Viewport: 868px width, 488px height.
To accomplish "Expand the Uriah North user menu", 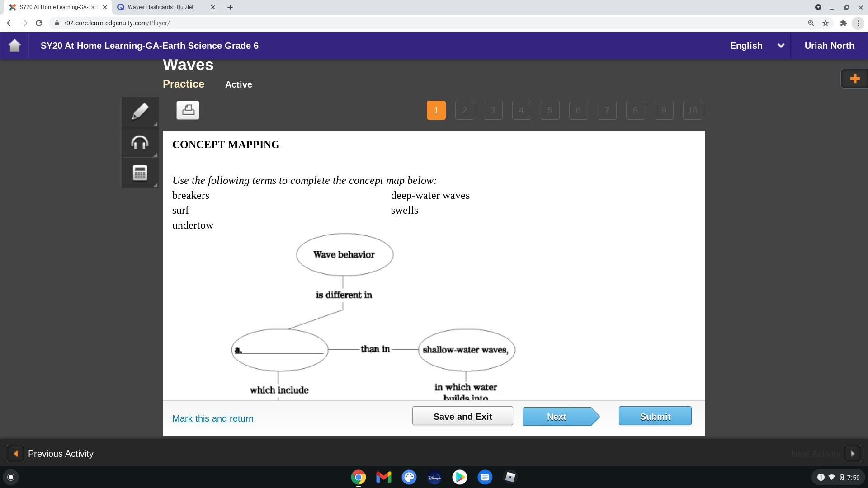I will click(x=829, y=46).
